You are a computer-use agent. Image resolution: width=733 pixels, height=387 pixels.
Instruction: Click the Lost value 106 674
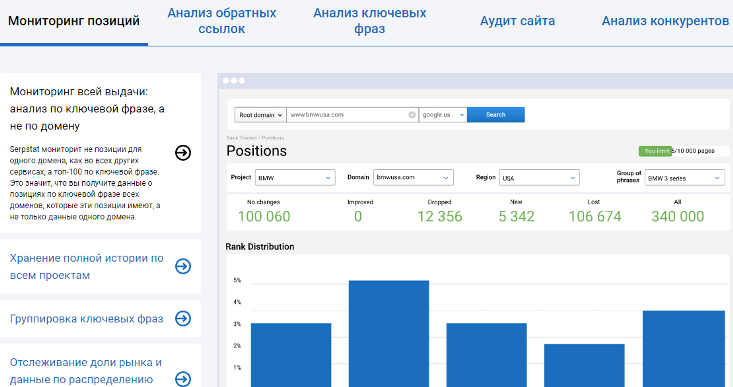pyautogui.click(x=595, y=216)
